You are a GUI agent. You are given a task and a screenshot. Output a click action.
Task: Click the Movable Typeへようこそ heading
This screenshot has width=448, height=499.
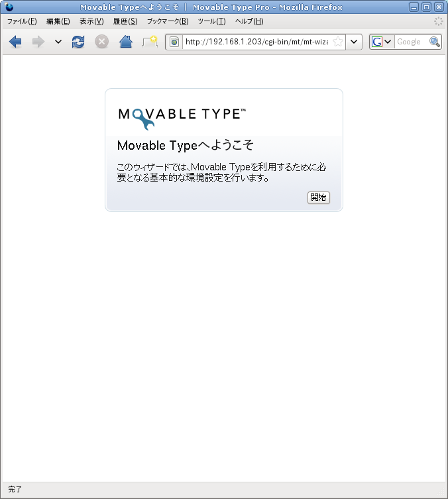185,145
